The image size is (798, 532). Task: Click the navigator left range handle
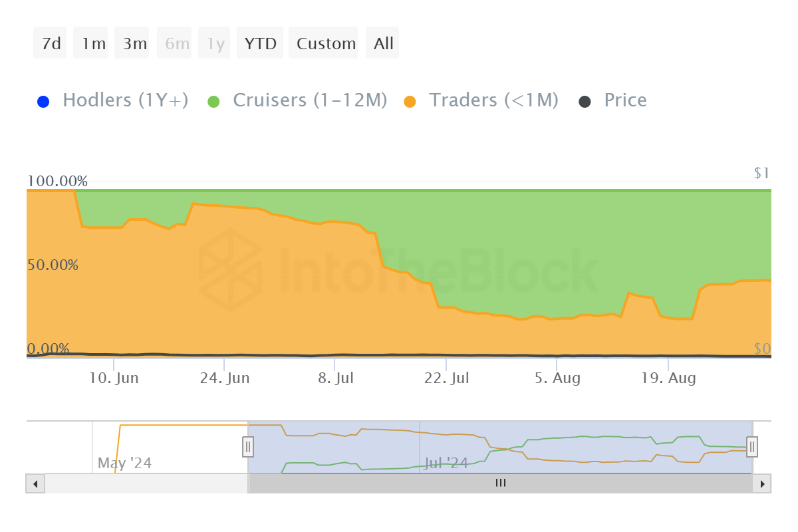point(248,446)
